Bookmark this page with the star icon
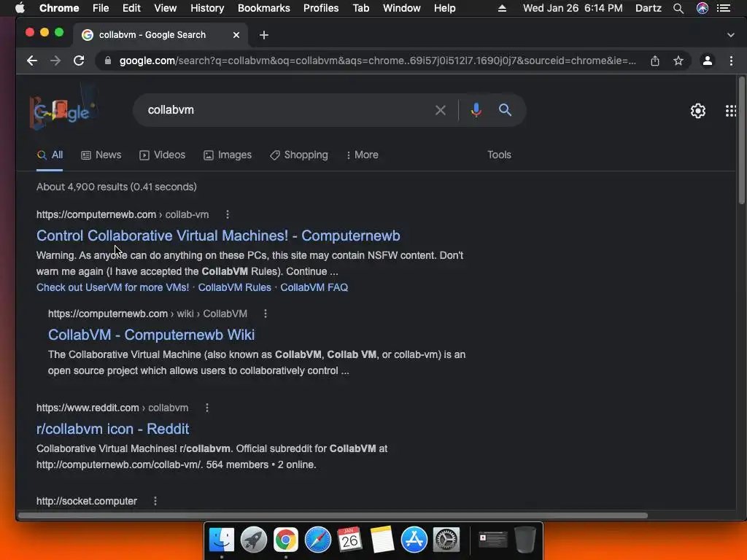The height and width of the screenshot is (560, 747). [678, 61]
